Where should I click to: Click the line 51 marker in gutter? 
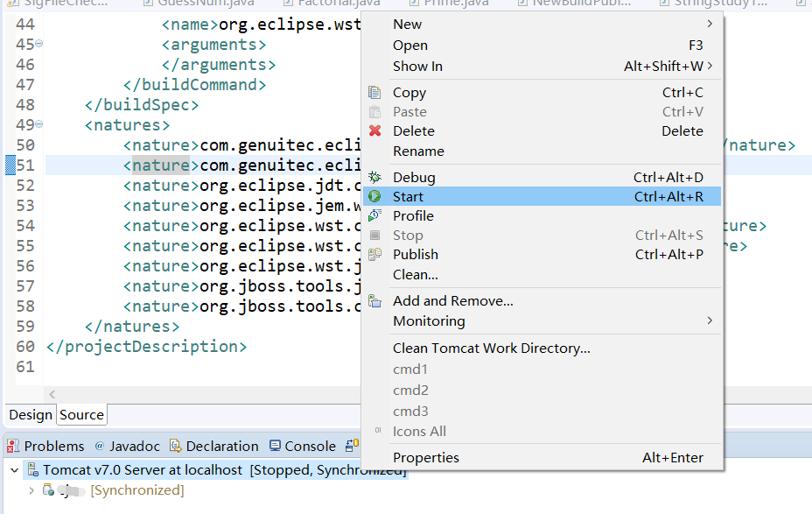pyautogui.click(x=10, y=165)
